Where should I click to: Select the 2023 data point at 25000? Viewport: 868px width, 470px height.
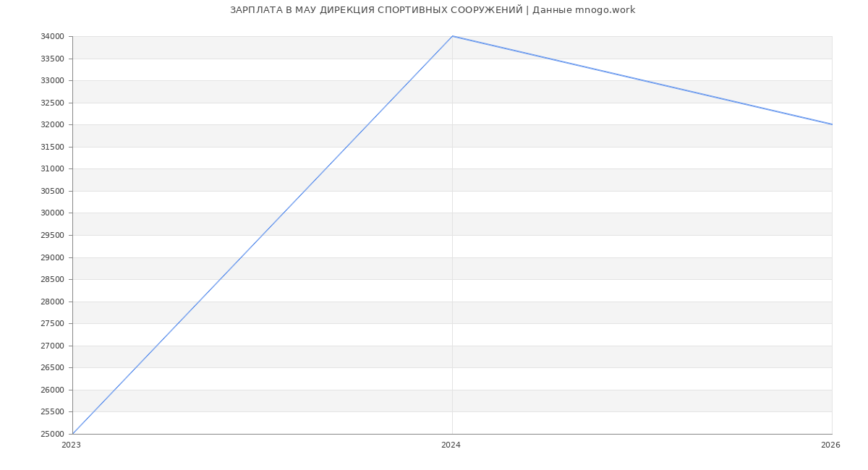click(x=72, y=434)
